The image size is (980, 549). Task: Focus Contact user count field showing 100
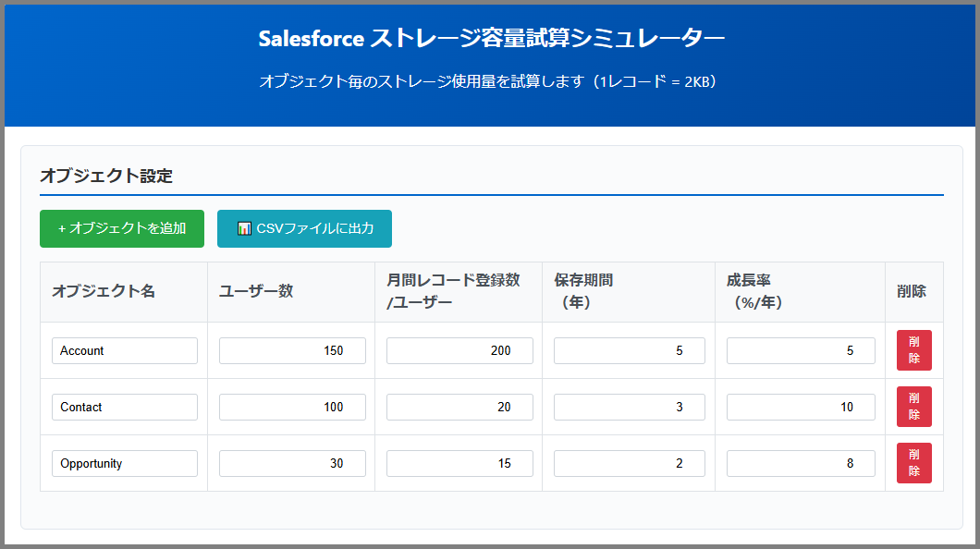click(x=292, y=407)
